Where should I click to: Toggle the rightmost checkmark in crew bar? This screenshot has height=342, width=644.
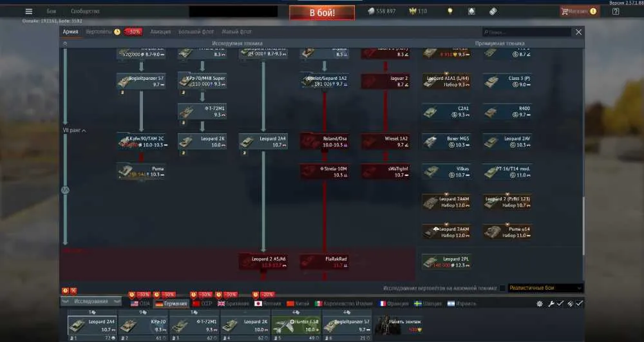pyautogui.click(x=579, y=303)
